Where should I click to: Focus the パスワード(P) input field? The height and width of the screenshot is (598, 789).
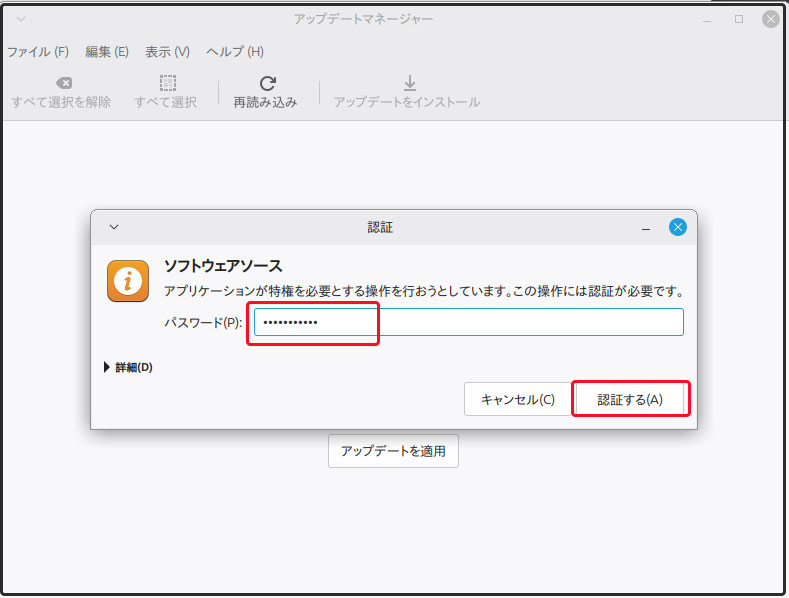coord(468,322)
